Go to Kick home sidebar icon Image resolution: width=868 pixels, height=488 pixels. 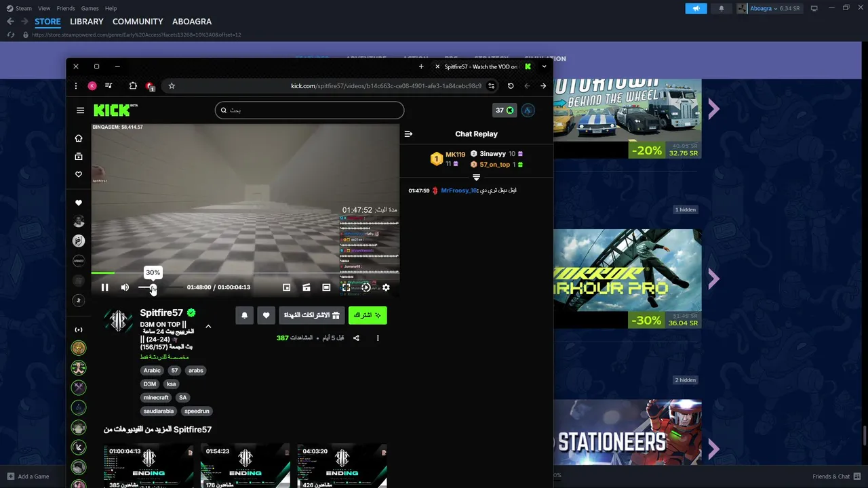point(79,138)
